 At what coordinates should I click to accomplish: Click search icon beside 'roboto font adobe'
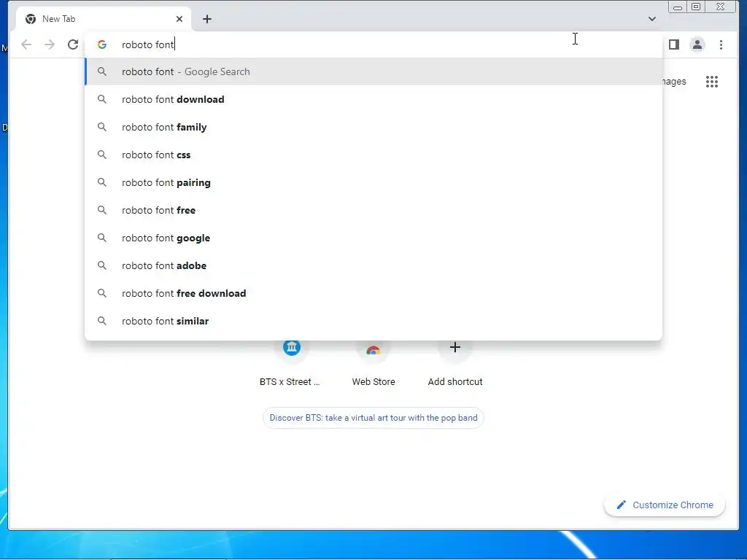102,265
